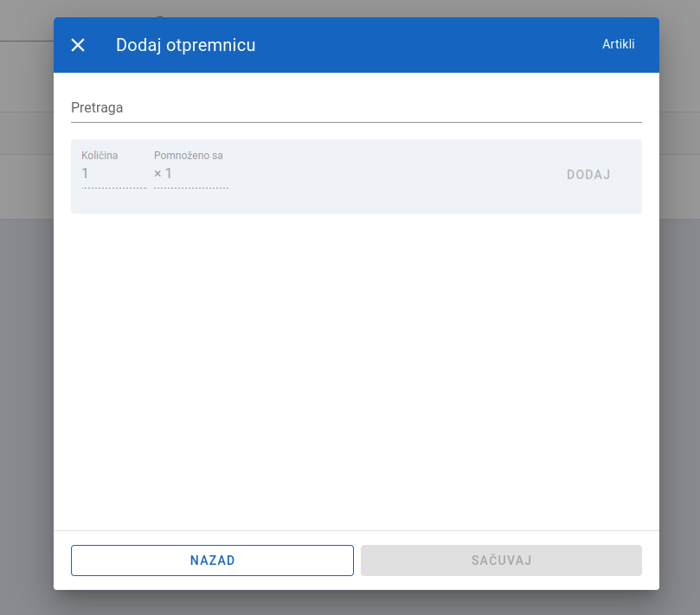Click the SAČUVAJ save button
The width and height of the screenshot is (700, 615).
coord(501,561)
